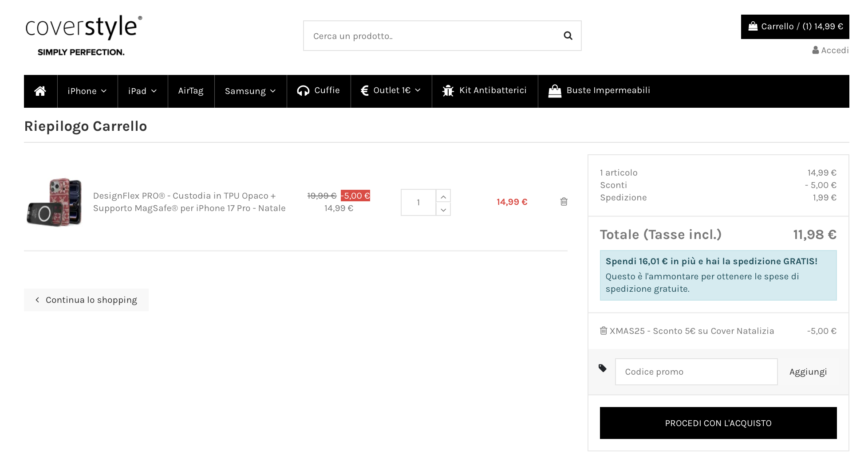Expand the iPad dropdown menu
The height and width of the screenshot is (470, 868).
coord(142,91)
